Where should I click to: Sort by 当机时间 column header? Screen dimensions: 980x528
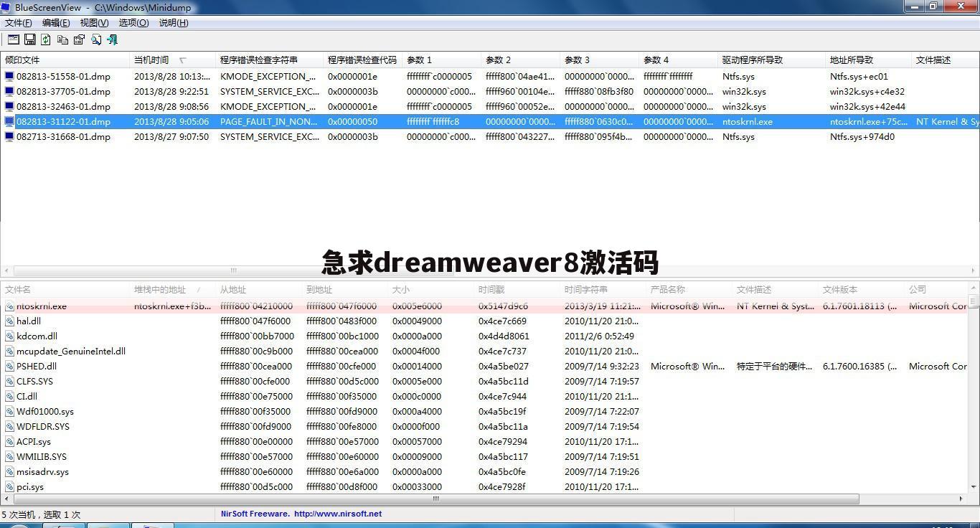[x=172, y=60]
